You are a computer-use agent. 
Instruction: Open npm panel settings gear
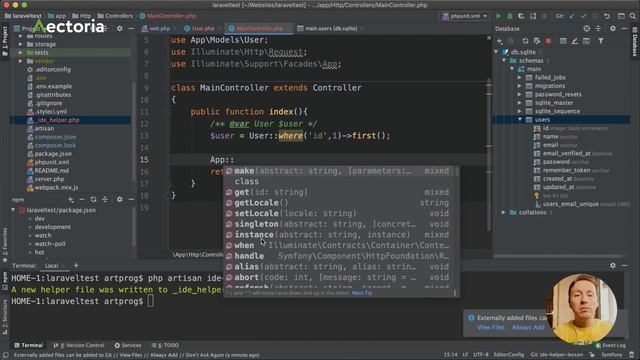[120, 200]
